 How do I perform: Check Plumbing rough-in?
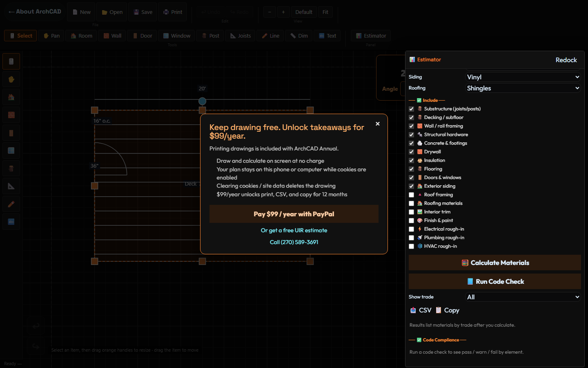pyautogui.click(x=412, y=238)
